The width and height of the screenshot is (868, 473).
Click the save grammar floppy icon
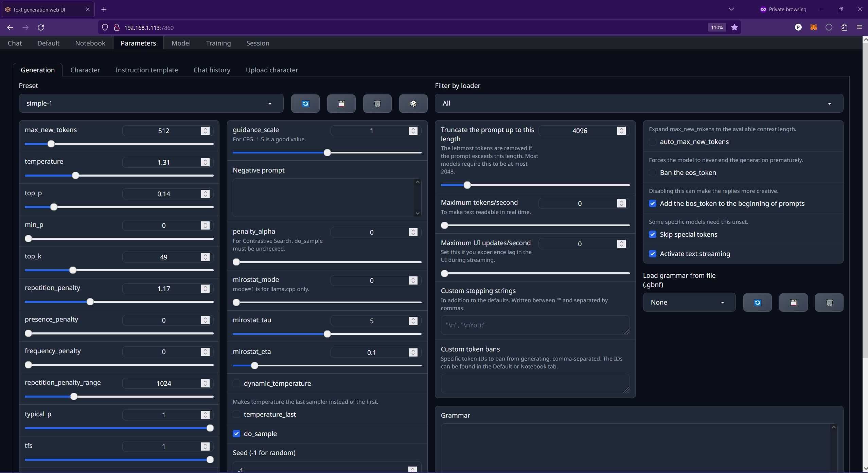(793, 303)
